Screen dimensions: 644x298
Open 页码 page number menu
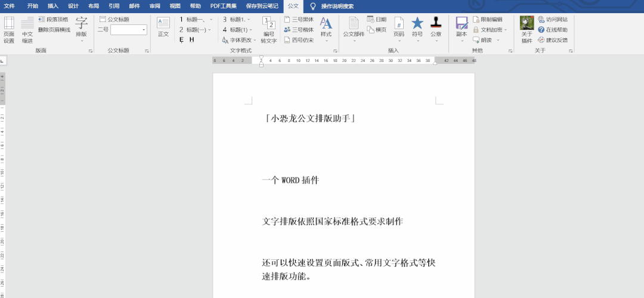pyautogui.click(x=399, y=29)
